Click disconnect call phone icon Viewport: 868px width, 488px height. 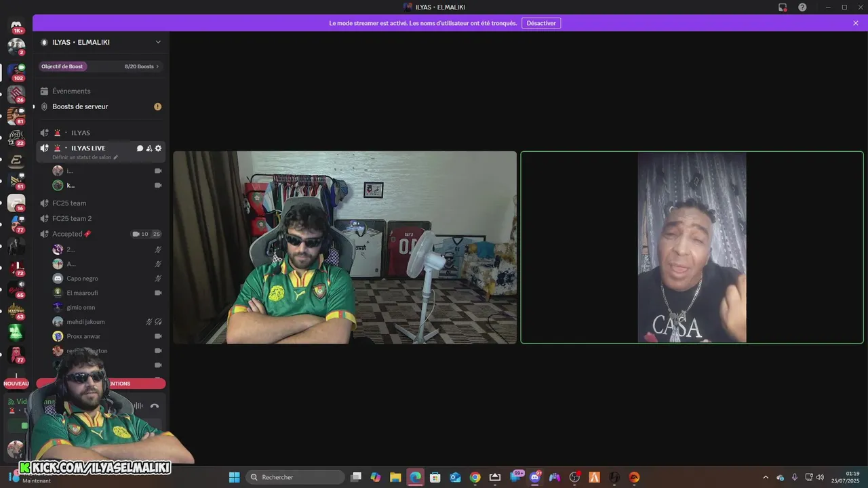(155, 406)
